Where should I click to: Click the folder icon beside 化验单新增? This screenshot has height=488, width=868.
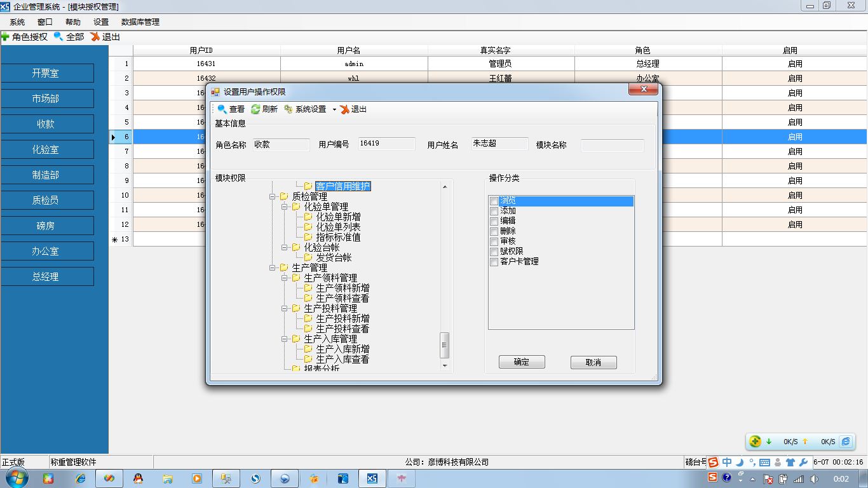point(308,217)
